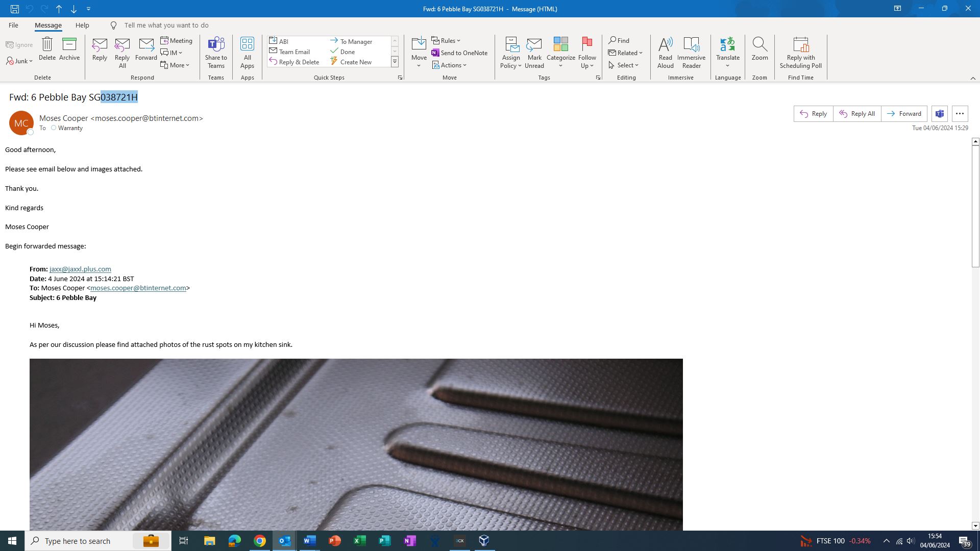The image size is (980, 551).
Task: Open the Junk dropdown menu
Action: (x=20, y=61)
